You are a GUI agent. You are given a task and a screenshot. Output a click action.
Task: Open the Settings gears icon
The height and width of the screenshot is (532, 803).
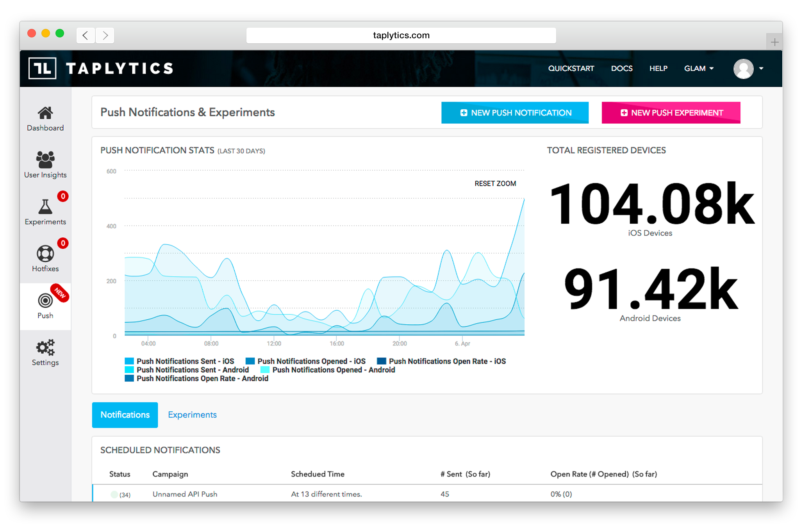click(45, 347)
